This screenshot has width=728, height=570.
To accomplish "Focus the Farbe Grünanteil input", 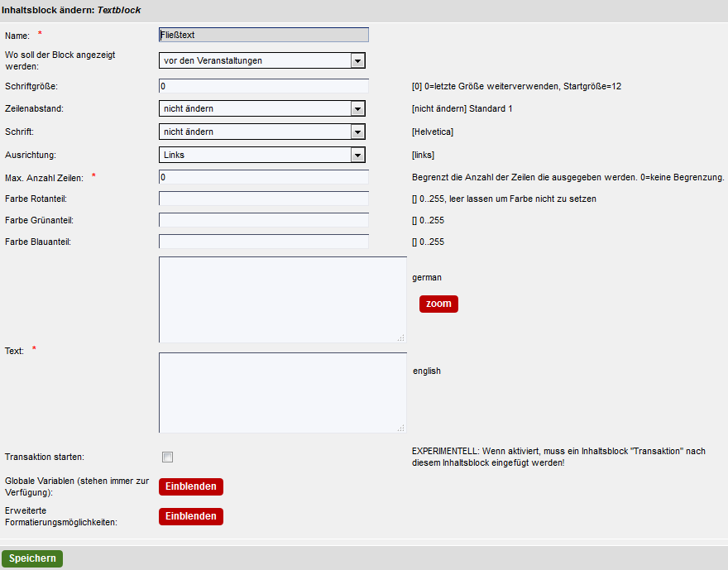I will [264, 220].
